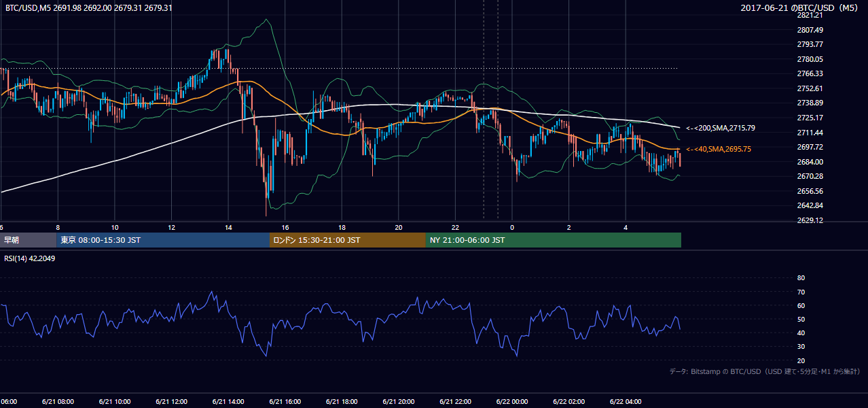Click price axis label 2684.00

point(810,162)
